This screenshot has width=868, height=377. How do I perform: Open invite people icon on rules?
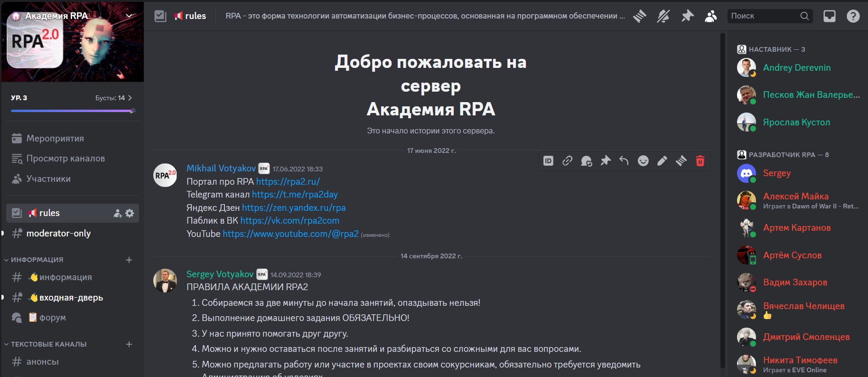click(x=118, y=214)
